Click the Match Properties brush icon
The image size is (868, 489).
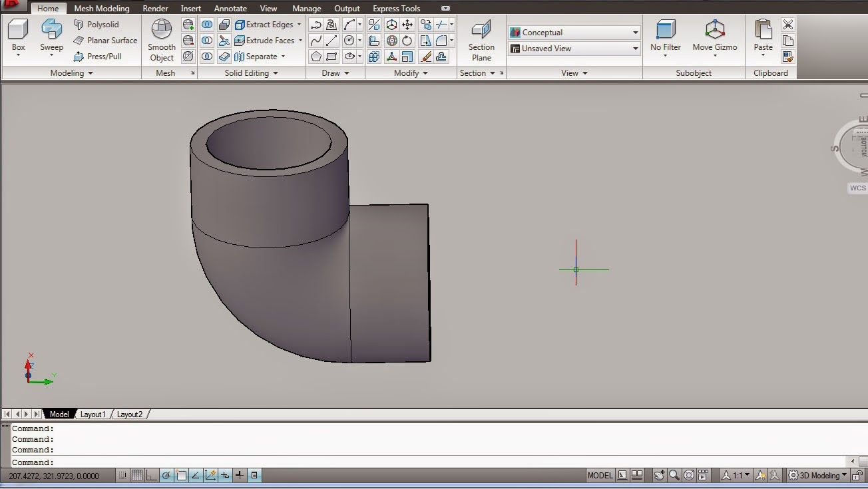point(788,57)
